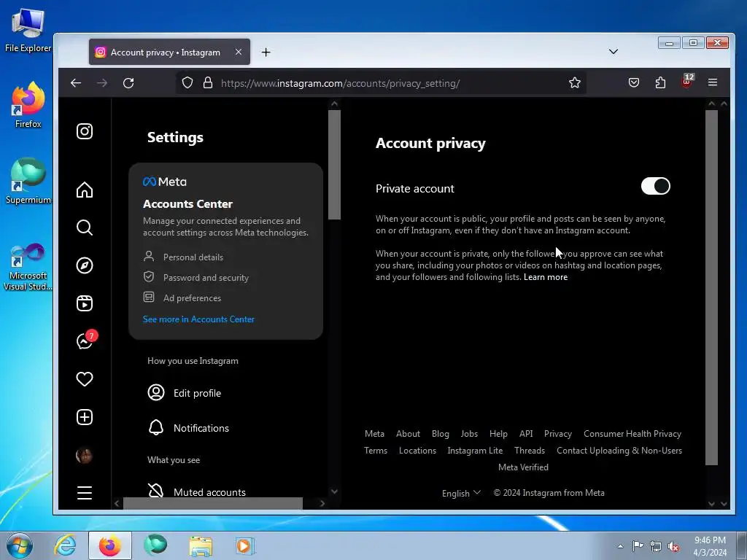Select the Account privacy Instagram tab

(169, 52)
